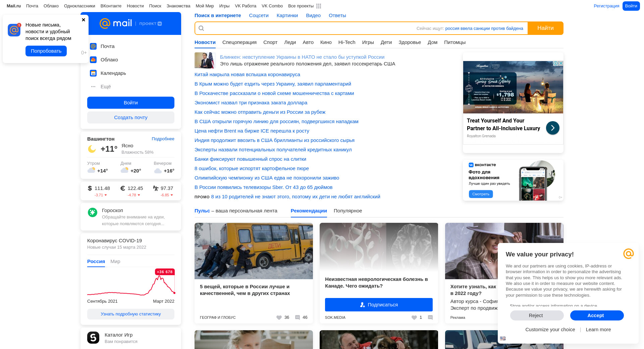Open the Календарь calendar icon
644x349 pixels.
93,73
